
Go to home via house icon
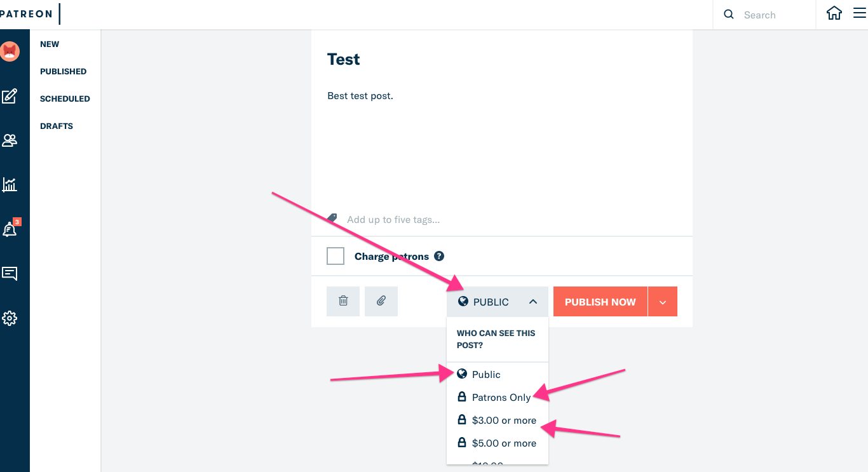tap(834, 14)
